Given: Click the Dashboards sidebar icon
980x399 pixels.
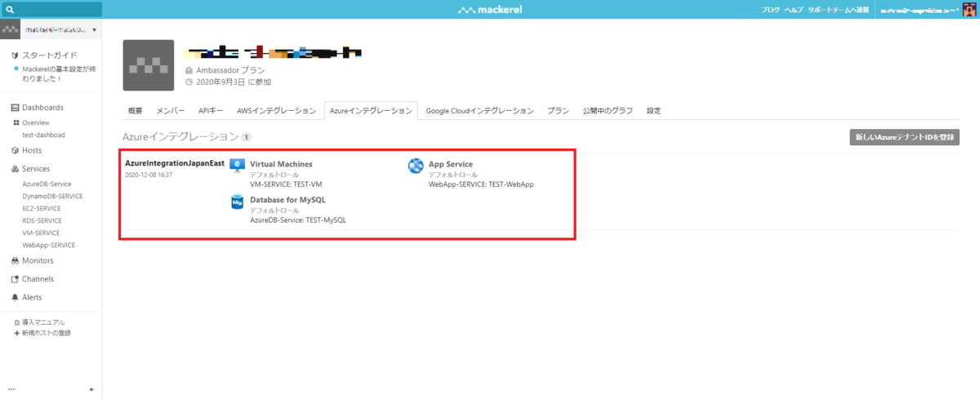Looking at the screenshot, I should (15, 108).
